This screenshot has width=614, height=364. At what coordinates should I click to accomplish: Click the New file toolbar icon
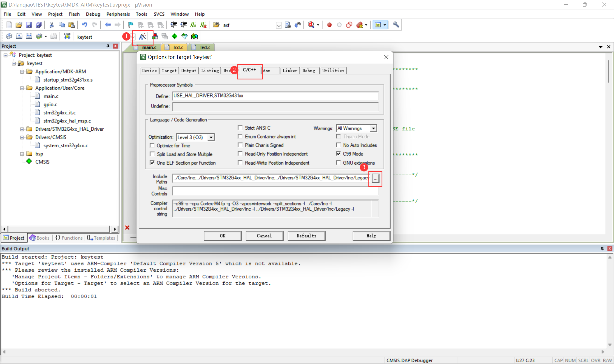coord(9,25)
